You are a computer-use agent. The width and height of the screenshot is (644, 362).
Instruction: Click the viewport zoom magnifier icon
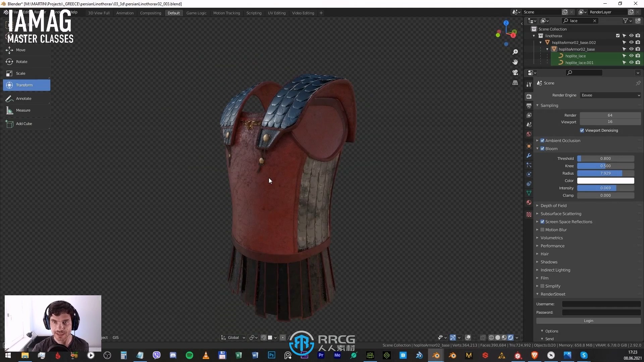point(515,52)
